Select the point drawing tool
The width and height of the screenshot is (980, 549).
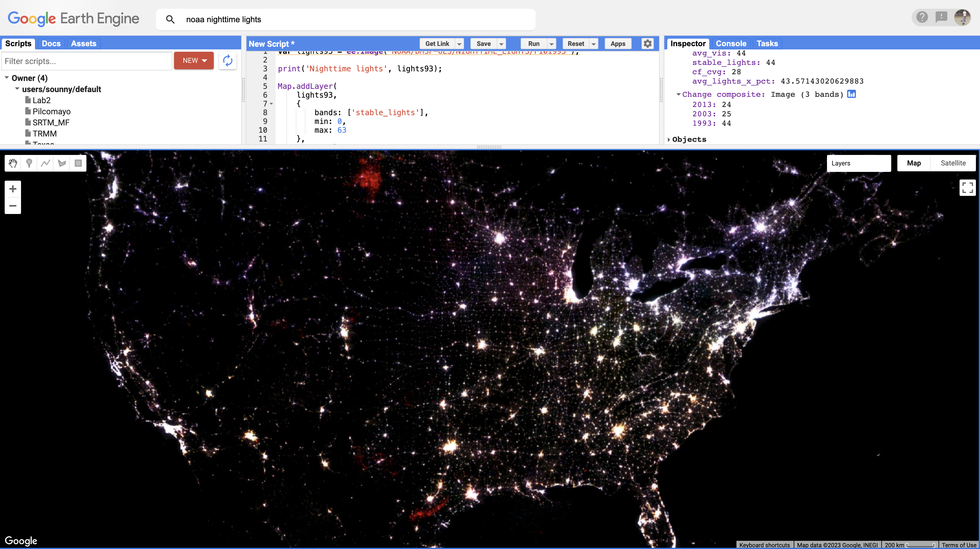point(29,163)
